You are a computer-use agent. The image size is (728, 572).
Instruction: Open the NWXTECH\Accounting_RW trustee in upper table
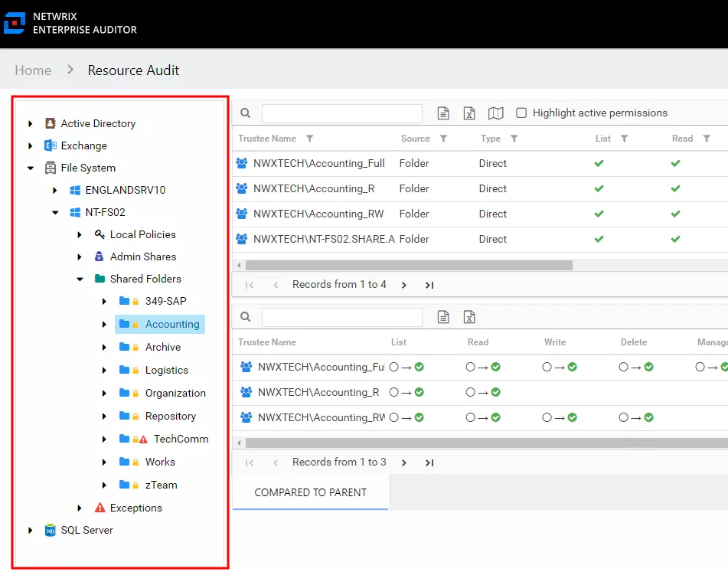(318, 214)
